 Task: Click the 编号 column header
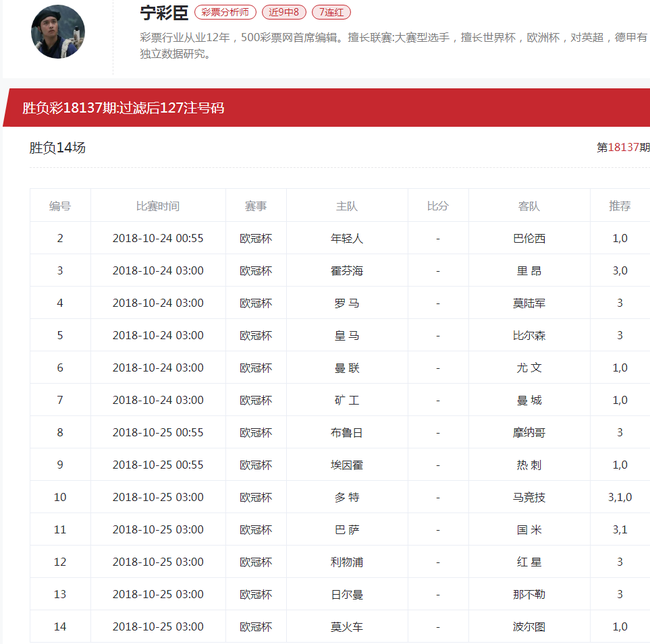click(x=60, y=206)
